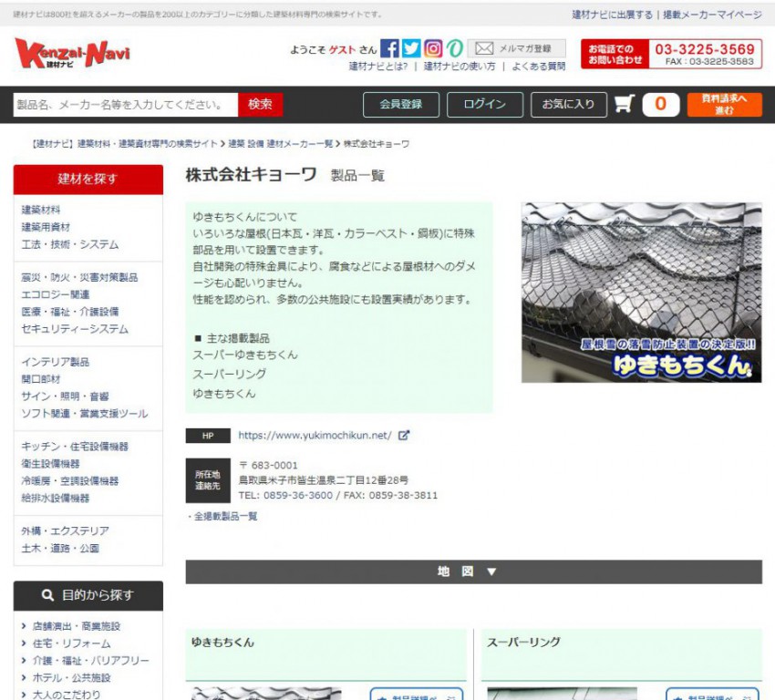Click the ログイン button
The image size is (775, 700).
click(x=485, y=104)
